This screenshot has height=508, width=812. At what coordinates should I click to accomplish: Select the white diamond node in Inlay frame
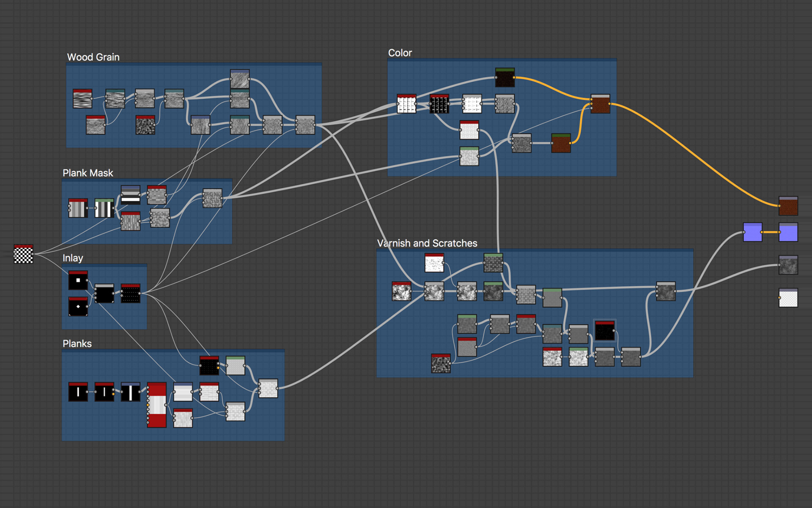pyautogui.click(x=78, y=306)
